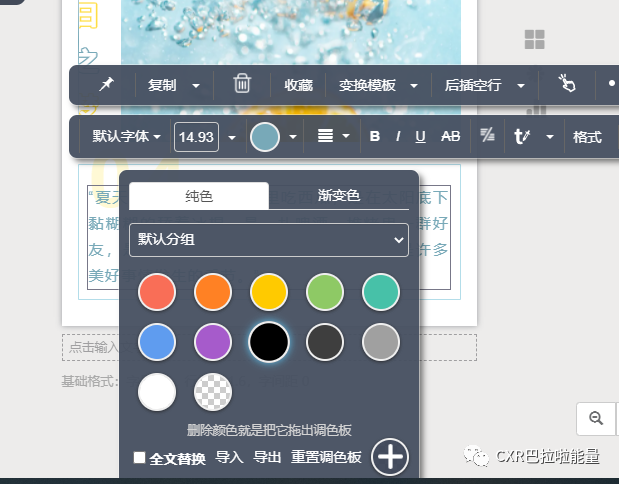Toggle bold formatting with B
The width and height of the screenshot is (619, 484).
tap(375, 136)
